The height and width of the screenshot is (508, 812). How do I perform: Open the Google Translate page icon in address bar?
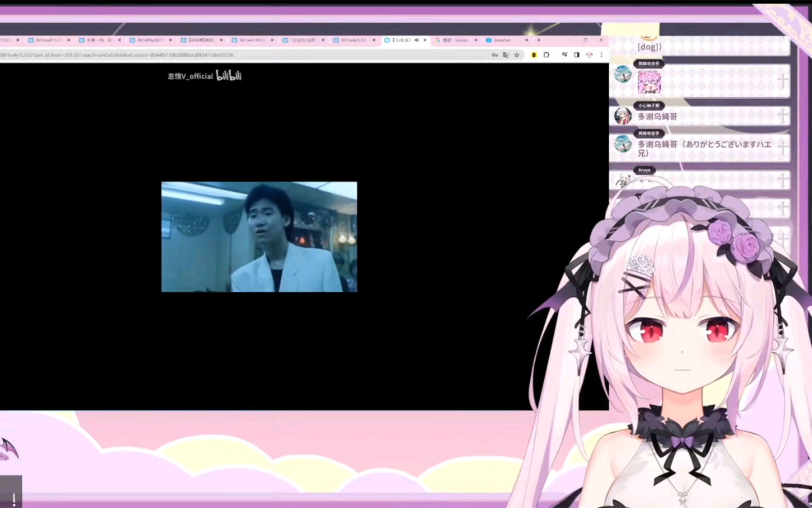(x=506, y=55)
